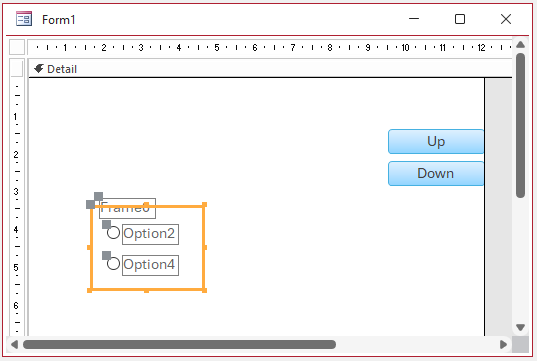Click the horizontal scrollbar right arrow
This screenshot has height=361, width=537.
point(503,344)
